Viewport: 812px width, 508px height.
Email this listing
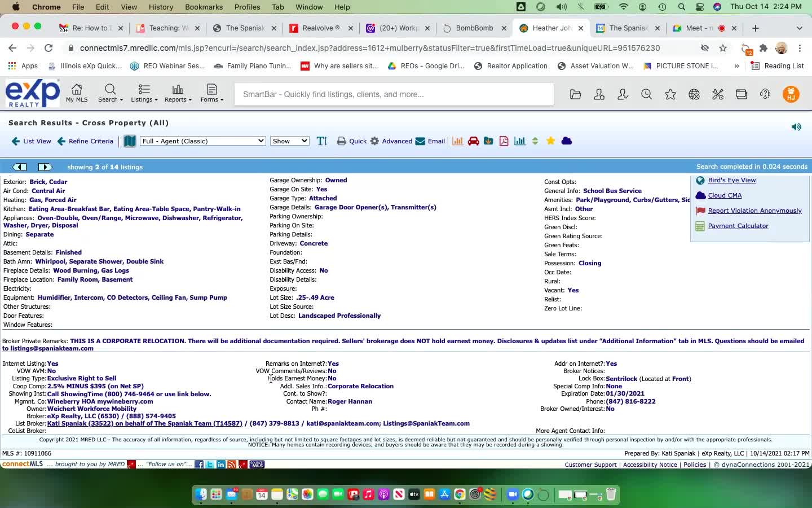pyautogui.click(x=430, y=141)
